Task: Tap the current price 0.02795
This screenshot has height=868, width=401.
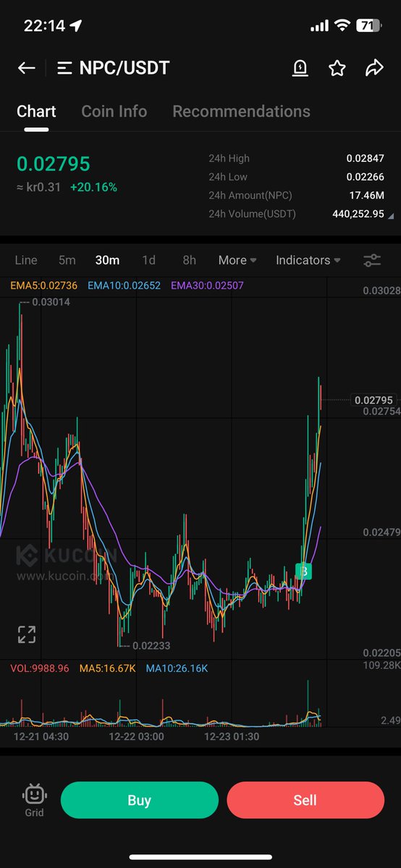Action: click(x=53, y=164)
